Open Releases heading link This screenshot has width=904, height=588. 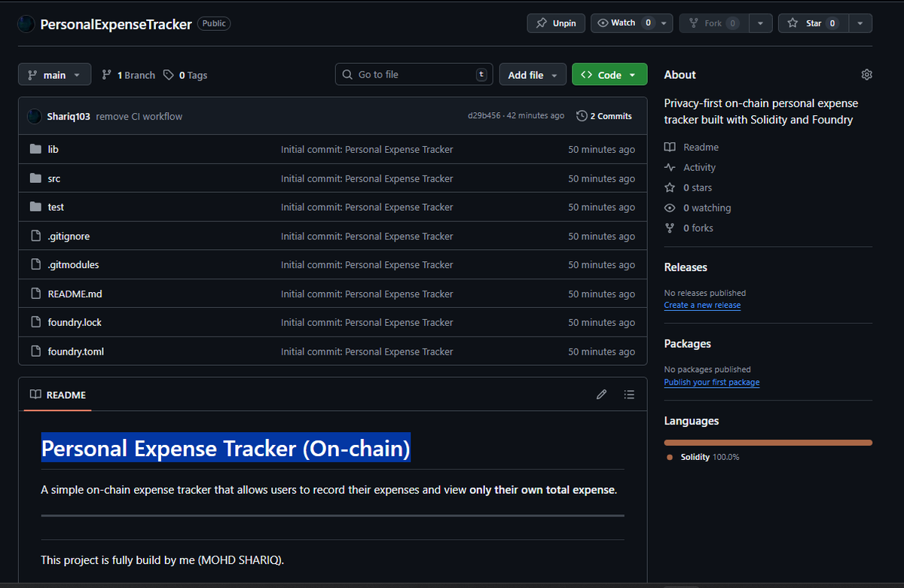point(686,267)
